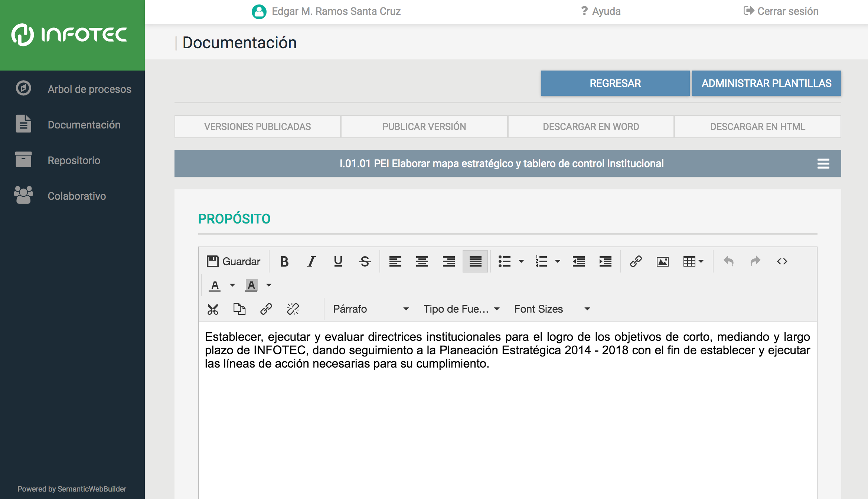Click ADMINISTRAR PLANTILLAS button
Viewport: 868px width, 499px height.
click(x=766, y=83)
